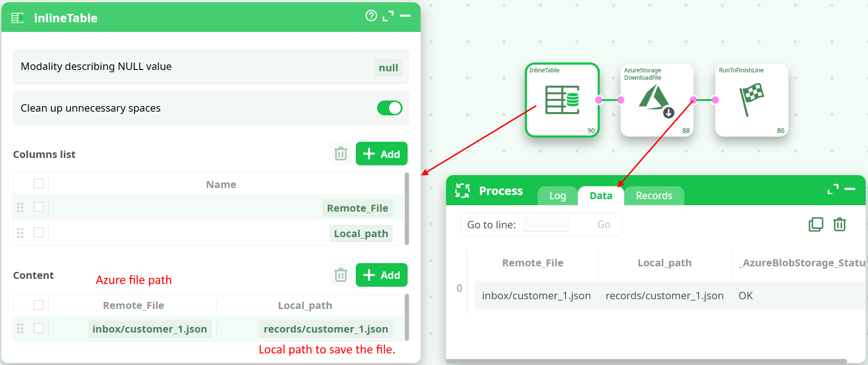This screenshot has width=868, height=365.
Task: Click the copy icon in Process panel
Action: pyautogui.click(x=816, y=225)
